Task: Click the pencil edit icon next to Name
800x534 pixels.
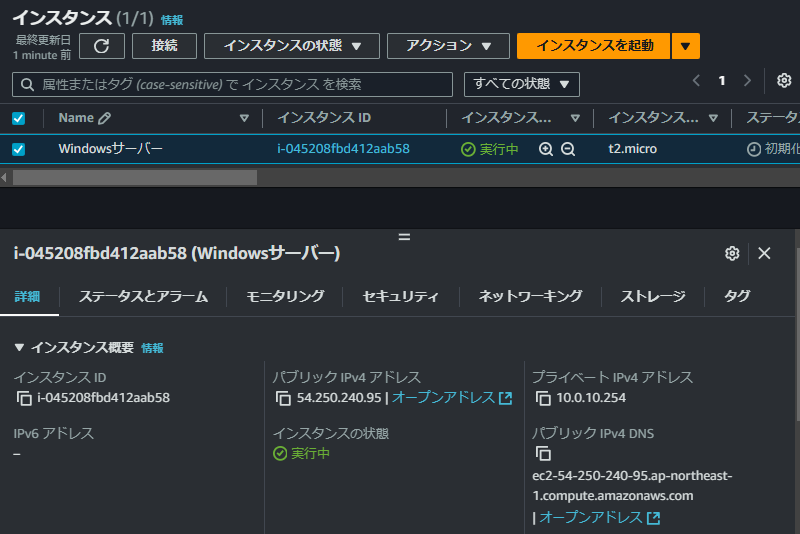Action: click(x=105, y=118)
